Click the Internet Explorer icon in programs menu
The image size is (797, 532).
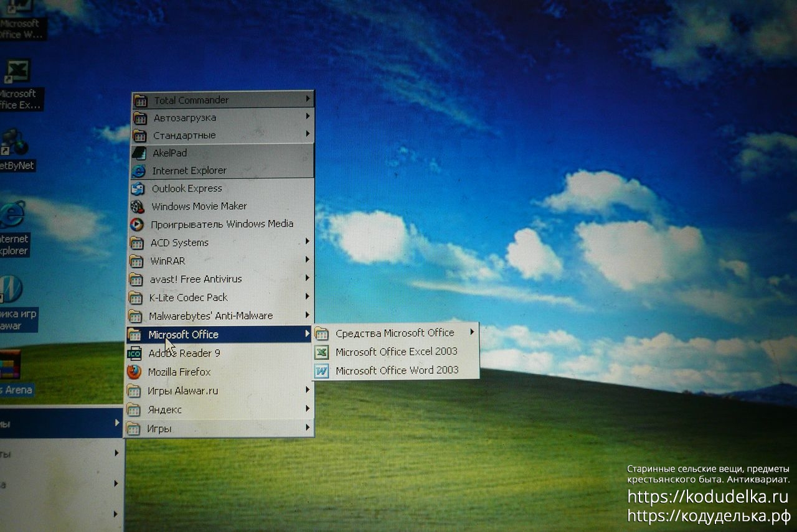tap(139, 171)
